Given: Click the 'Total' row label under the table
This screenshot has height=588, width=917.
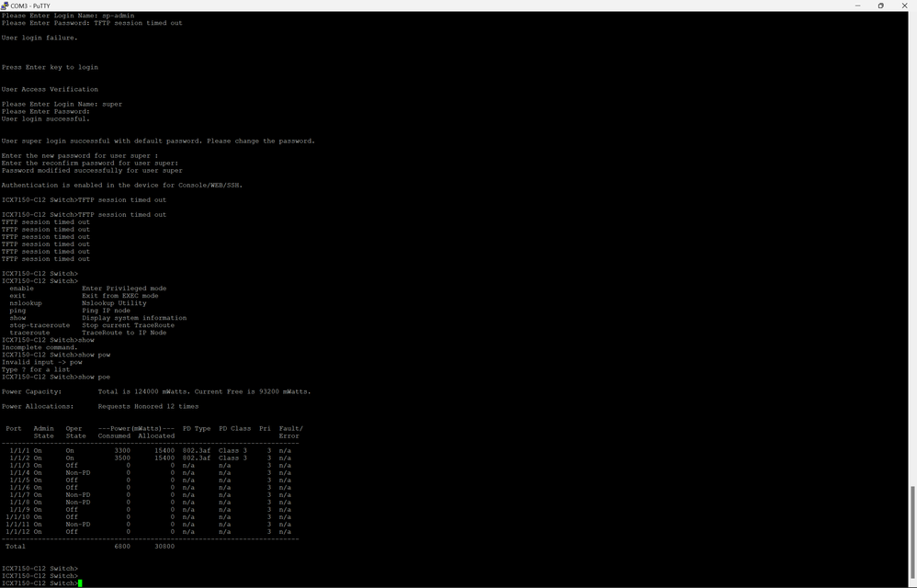Looking at the screenshot, I should coord(16,546).
